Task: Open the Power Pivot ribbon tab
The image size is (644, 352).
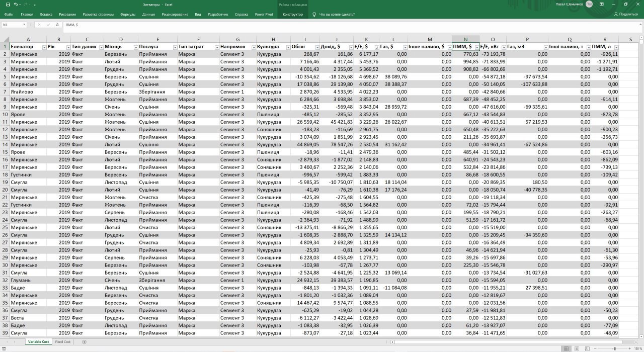Action: [x=264, y=14]
